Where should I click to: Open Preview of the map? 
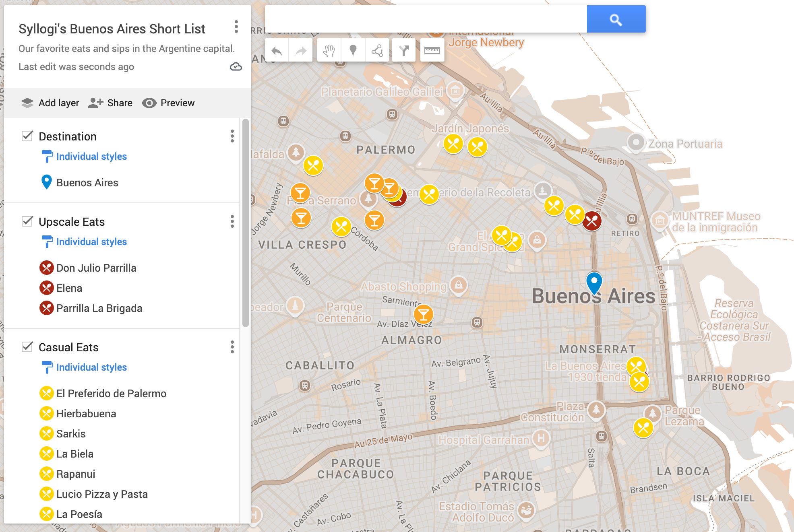(168, 103)
